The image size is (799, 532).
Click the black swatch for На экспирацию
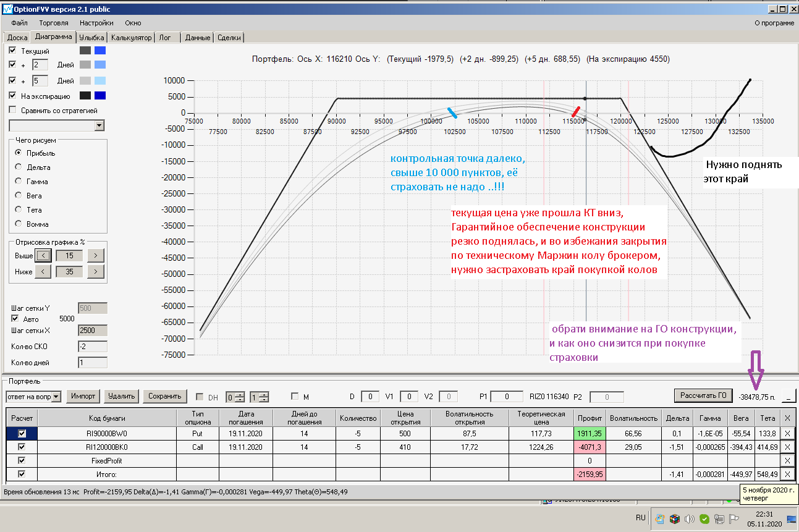[85, 96]
